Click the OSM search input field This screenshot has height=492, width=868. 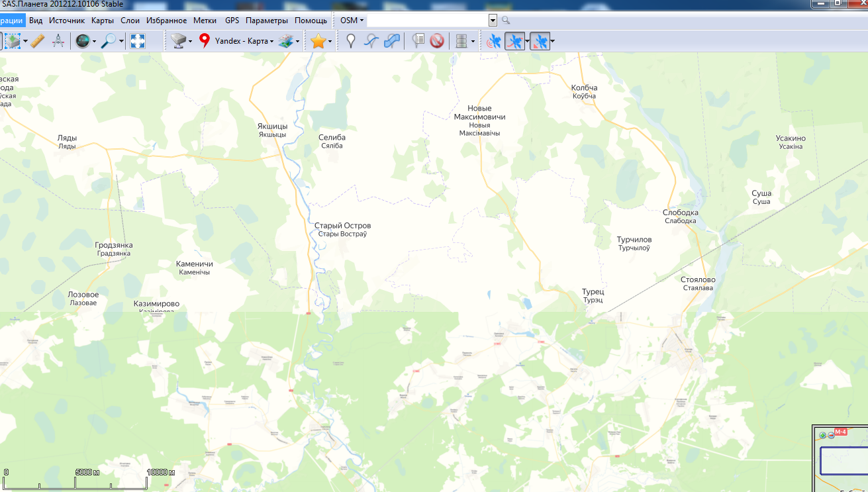428,21
